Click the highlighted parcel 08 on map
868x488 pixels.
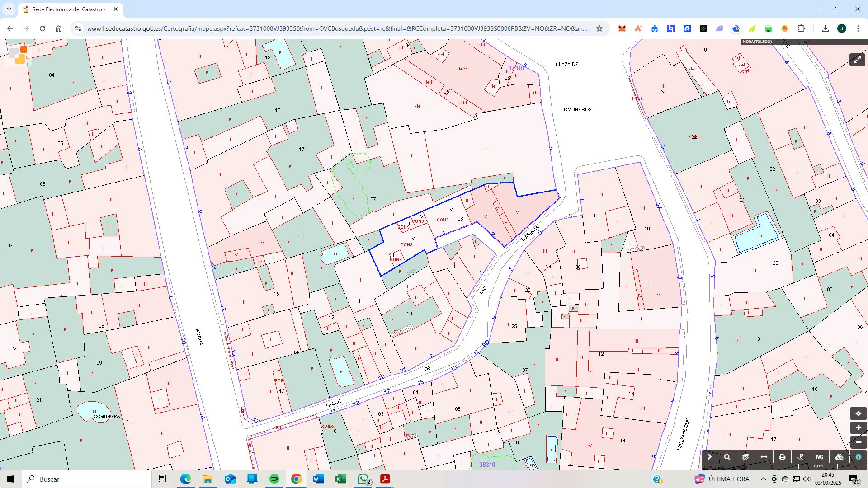click(460, 219)
